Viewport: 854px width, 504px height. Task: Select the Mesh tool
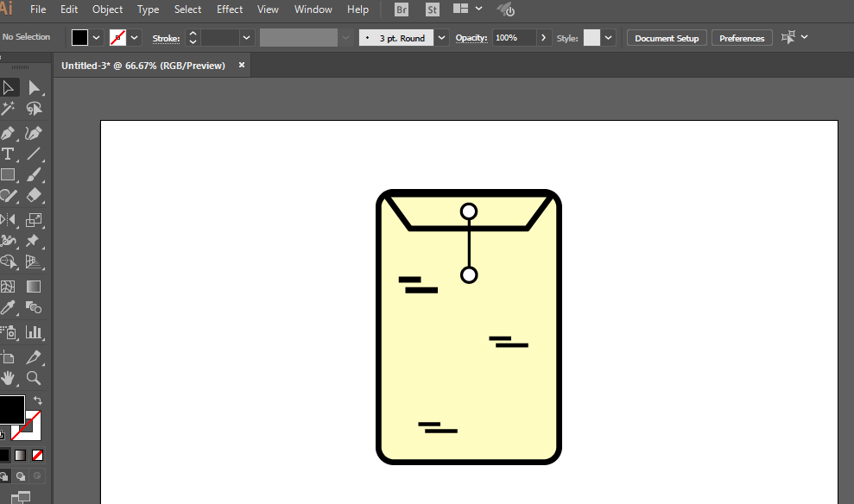click(8, 287)
